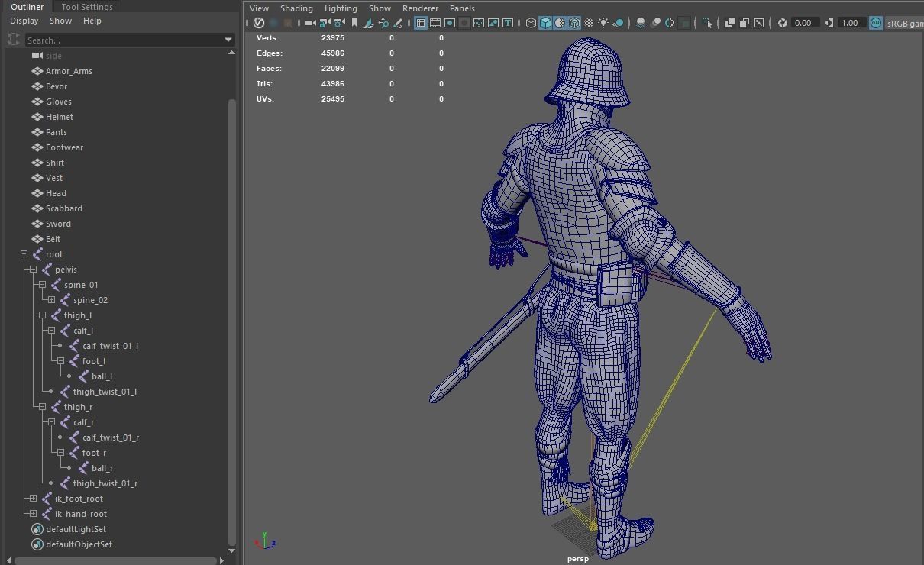
Task: Collapse the thigh_l joint
Action: [42, 315]
